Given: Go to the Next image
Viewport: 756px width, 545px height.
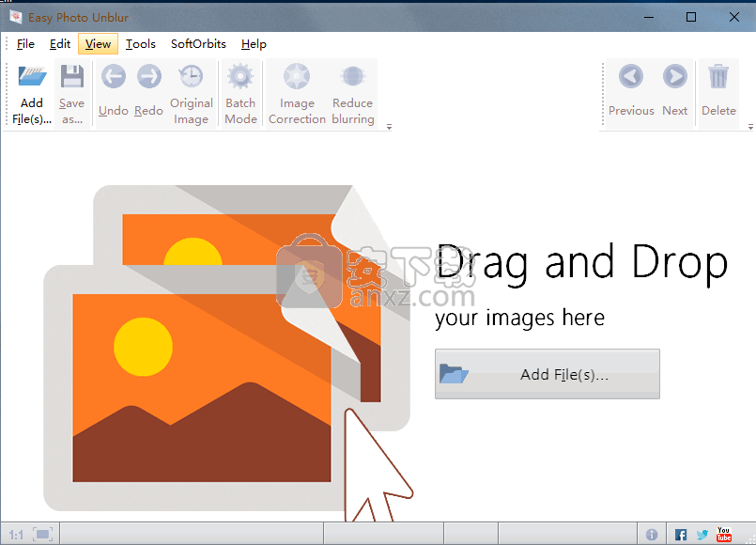Looking at the screenshot, I should click(x=674, y=77).
